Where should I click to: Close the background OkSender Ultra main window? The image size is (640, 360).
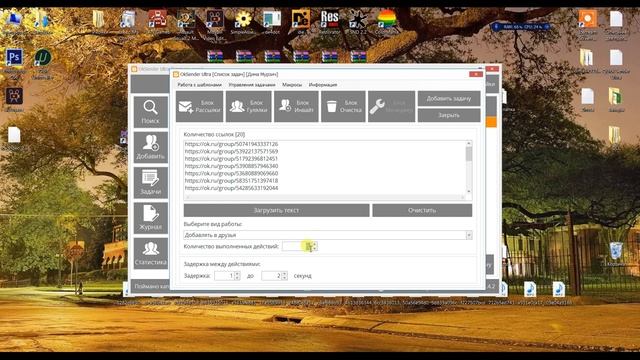click(x=493, y=69)
